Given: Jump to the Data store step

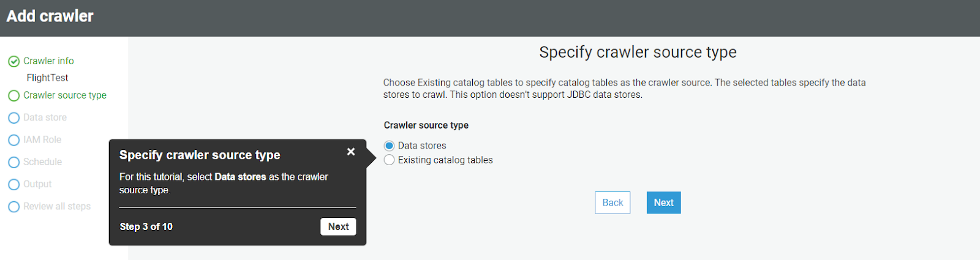Looking at the screenshot, I should [x=45, y=117].
